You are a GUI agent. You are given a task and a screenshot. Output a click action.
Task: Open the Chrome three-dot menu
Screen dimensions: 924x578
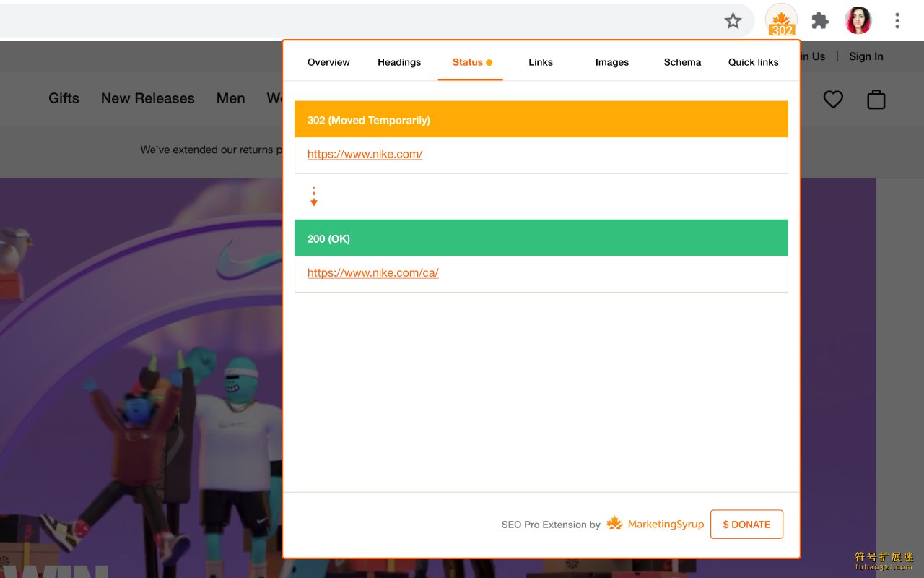(897, 21)
